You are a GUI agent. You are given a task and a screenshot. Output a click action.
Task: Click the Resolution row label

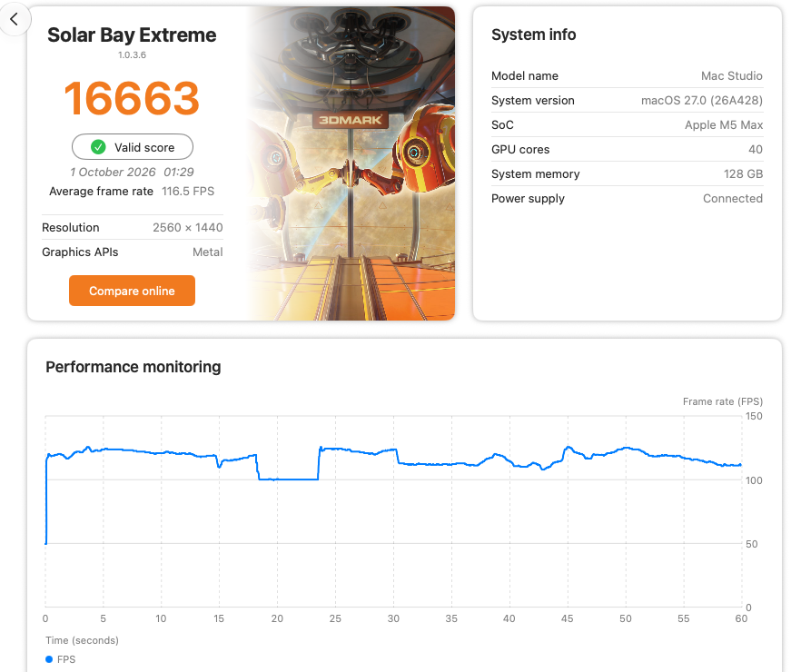pyautogui.click(x=71, y=228)
